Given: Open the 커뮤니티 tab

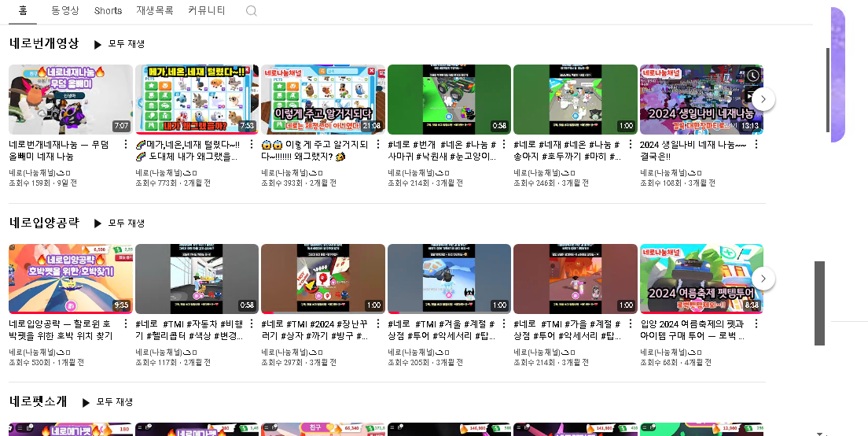Looking at the screenshot, I should (207, 10).
